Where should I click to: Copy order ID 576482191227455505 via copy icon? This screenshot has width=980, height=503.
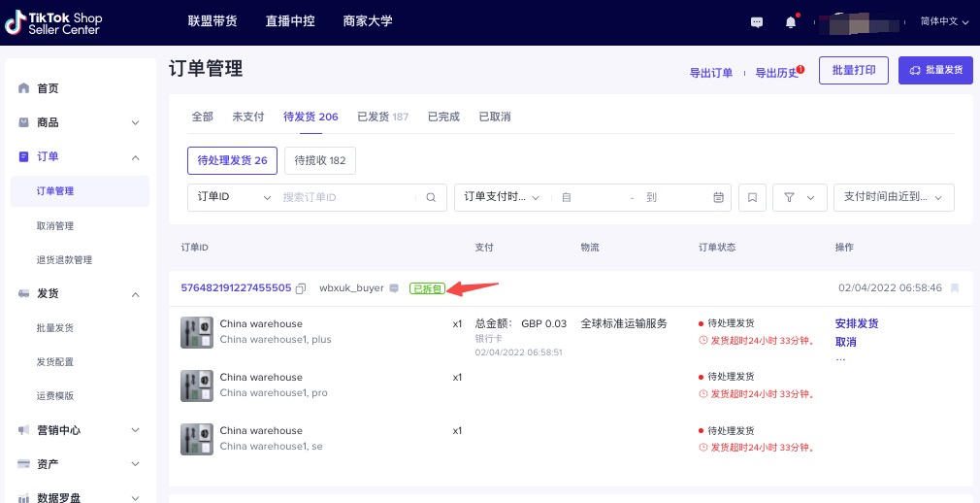[x=301, y=288]
